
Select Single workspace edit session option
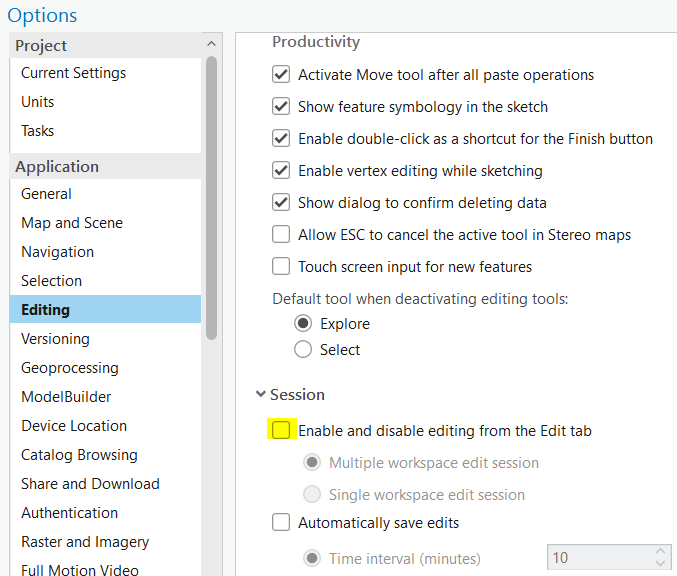tap(312, 494)
